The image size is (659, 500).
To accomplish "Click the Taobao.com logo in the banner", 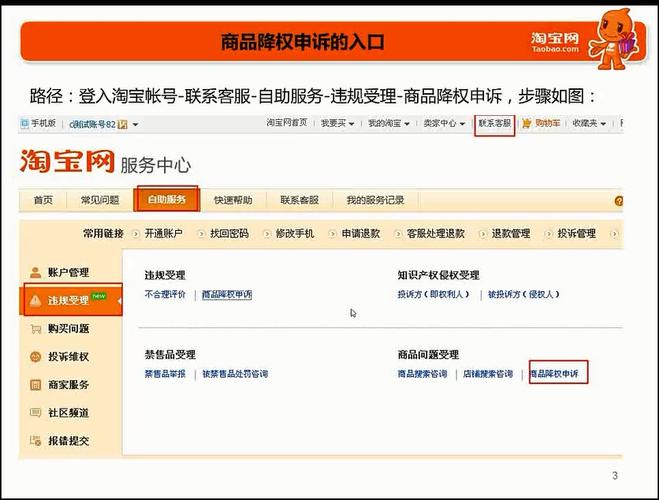I will point(555,42).
